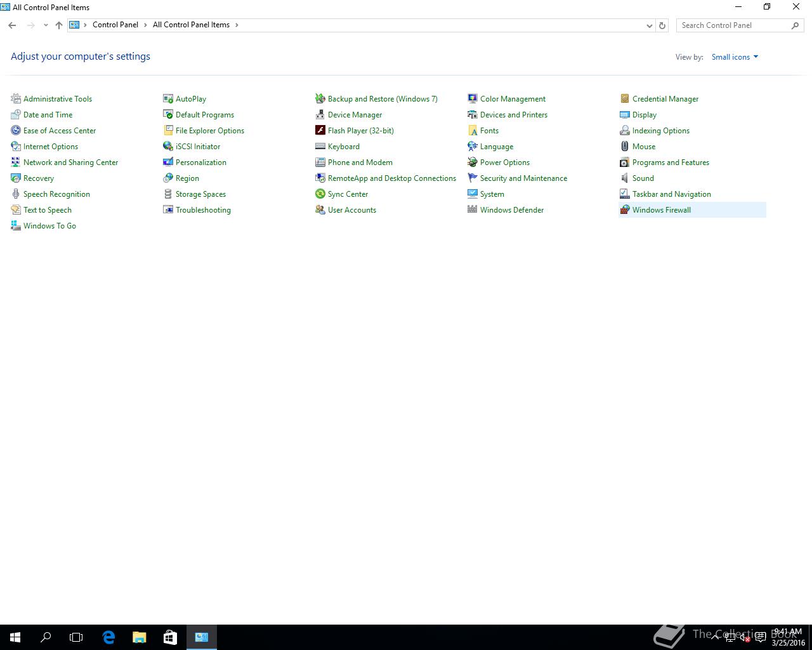Open File Explorer Options link
This screenshot has height=650, width=812.
pyautogui.click(x=210, y=130)
